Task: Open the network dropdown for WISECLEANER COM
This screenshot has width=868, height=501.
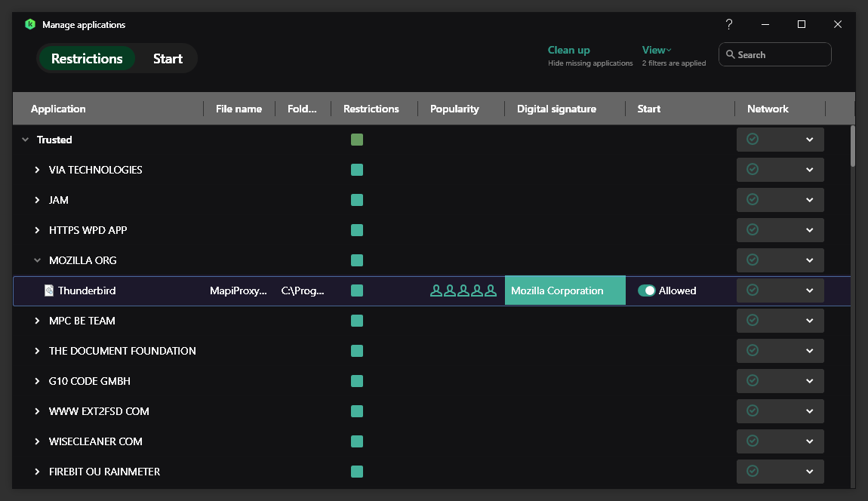Action: [x=809, y=441]
